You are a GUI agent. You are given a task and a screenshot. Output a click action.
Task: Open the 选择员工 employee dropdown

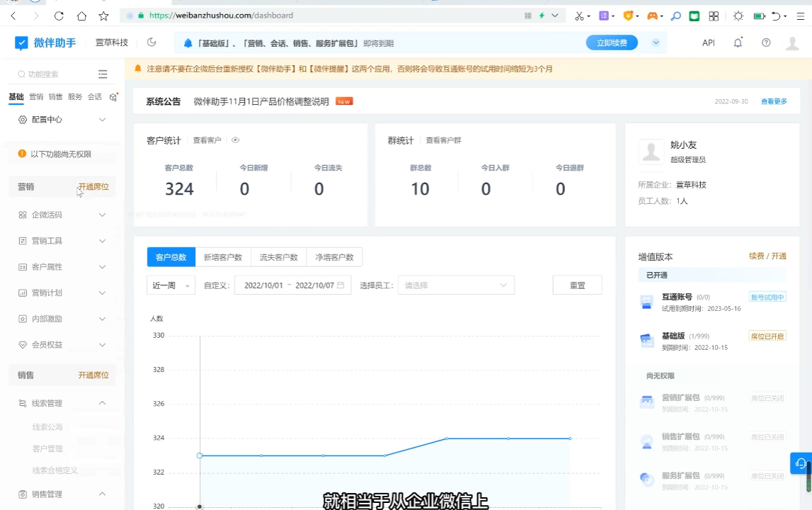pyautogui.click(x=455, y=285)
